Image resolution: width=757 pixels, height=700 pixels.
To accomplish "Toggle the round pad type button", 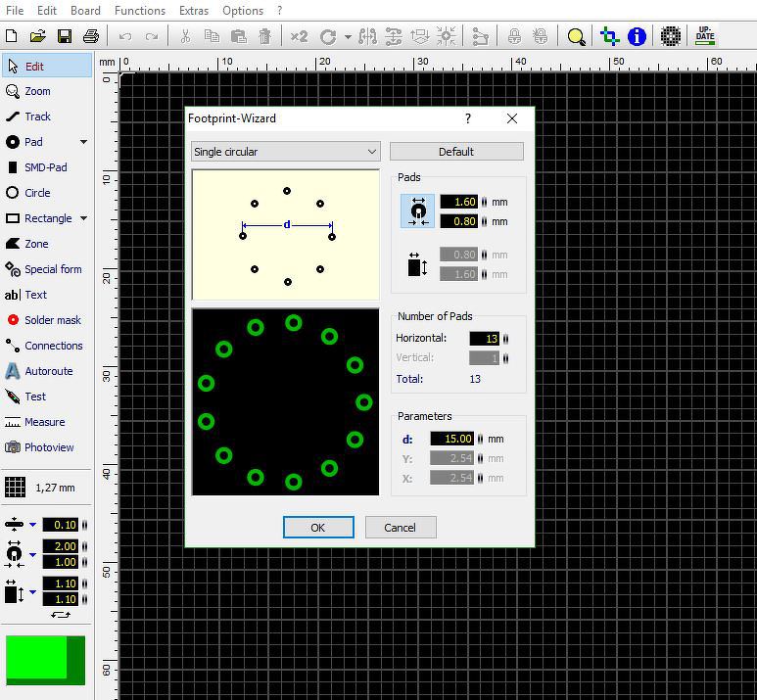I will click(417, 211).
